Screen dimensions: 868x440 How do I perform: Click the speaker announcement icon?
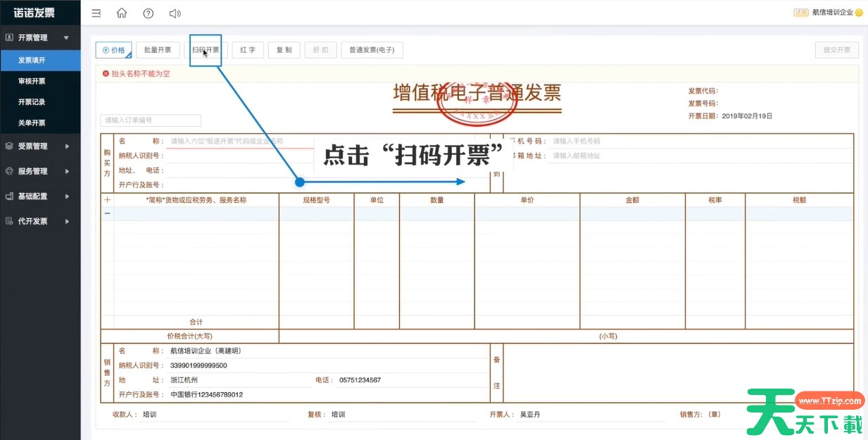(x=175, y=13)
